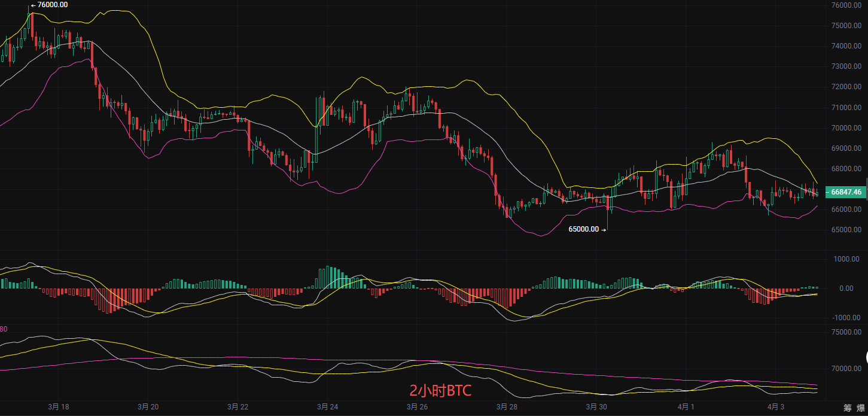Screen dimensions: 868x416
Task: Click the -1000.00 label on MACD axis
Action: tap(846, 318)
